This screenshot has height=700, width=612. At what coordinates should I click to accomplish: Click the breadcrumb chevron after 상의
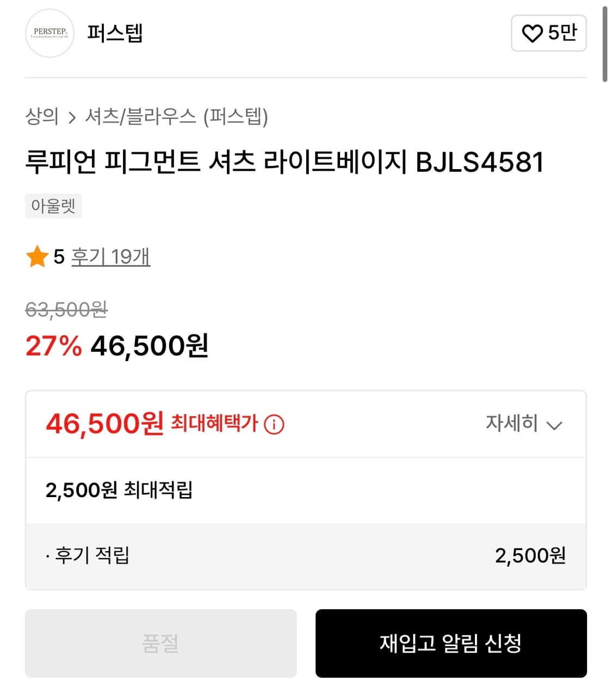72,116
